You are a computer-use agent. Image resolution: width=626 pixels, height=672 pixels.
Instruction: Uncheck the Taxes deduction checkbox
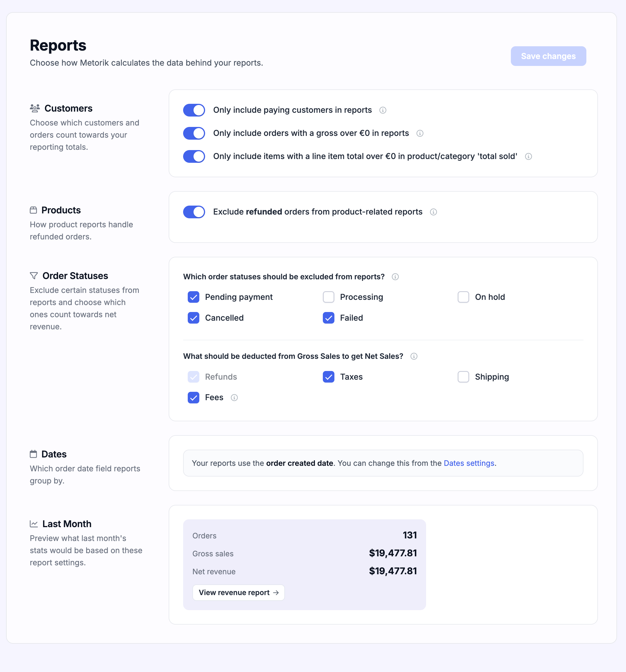328,376
